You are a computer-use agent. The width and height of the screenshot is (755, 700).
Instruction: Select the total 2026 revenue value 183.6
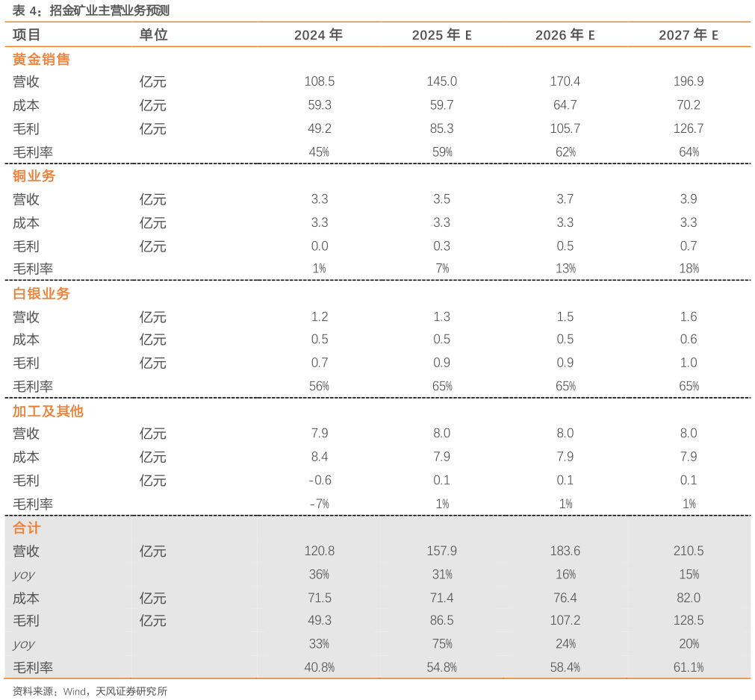pos(565,551)
